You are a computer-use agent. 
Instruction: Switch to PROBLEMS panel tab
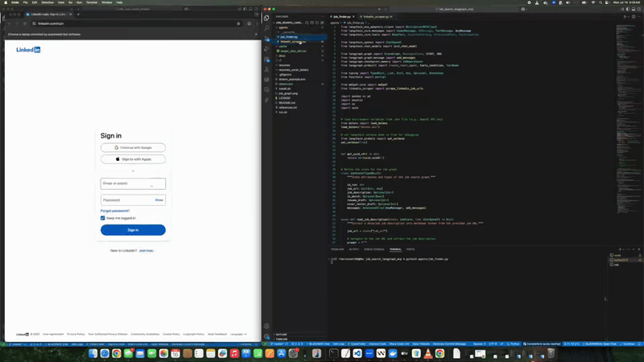(x=337, y=249)
